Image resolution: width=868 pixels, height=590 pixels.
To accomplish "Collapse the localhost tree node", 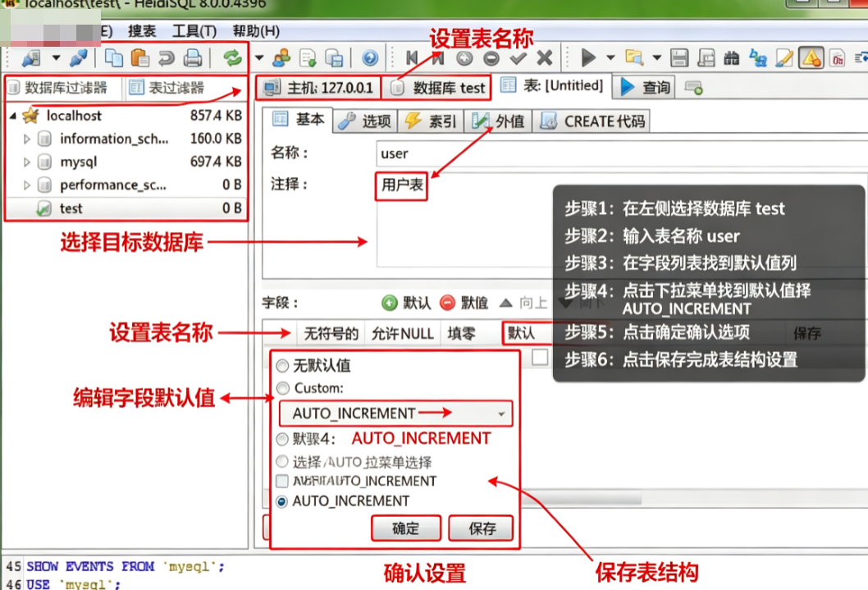I will [13, 116].
